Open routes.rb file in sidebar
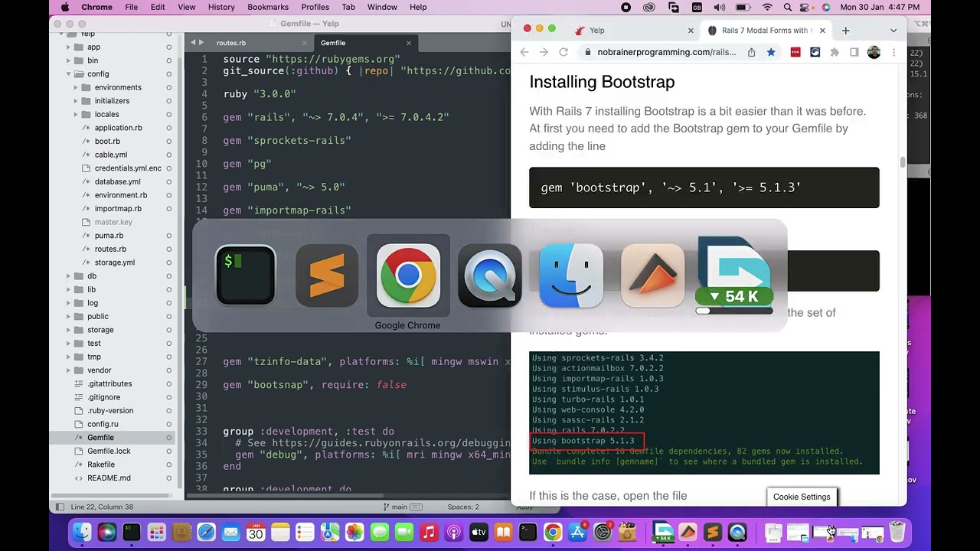The height and width of the screenshot is (551, 980). pyautogui.click(x=110, y=249)
